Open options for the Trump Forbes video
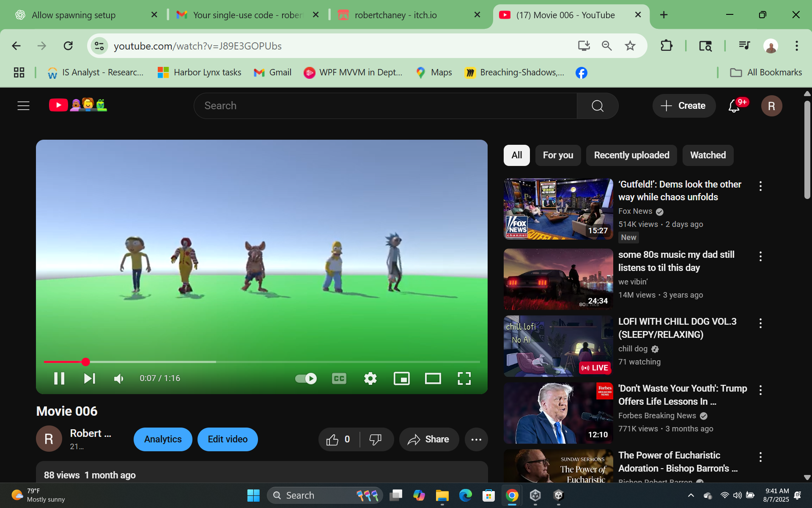 pos(760,390)
